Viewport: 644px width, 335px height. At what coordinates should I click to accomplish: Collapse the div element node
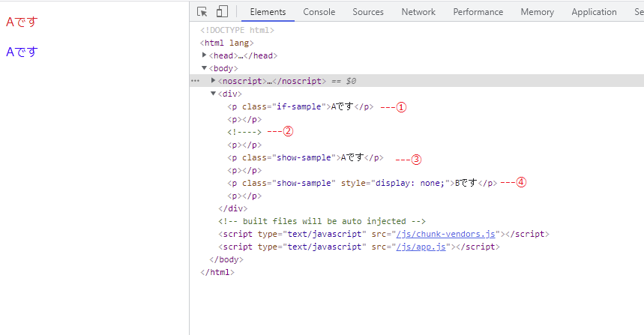click(213, 94)
